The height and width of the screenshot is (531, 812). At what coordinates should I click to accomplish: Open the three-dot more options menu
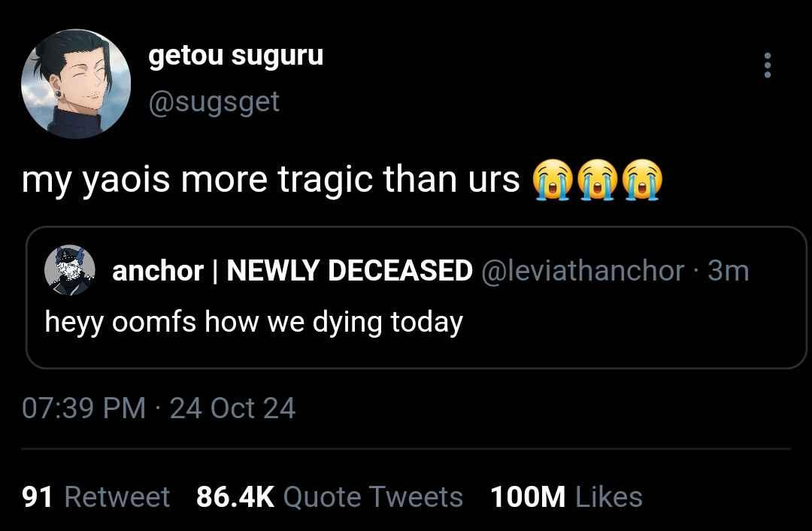point(767,65)
